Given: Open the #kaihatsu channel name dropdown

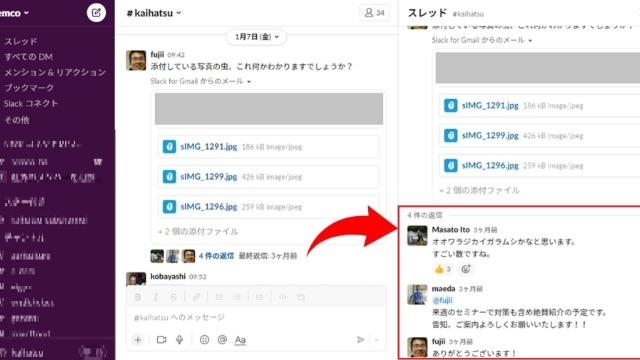Looking at the screenshot, I should point(154,13).
